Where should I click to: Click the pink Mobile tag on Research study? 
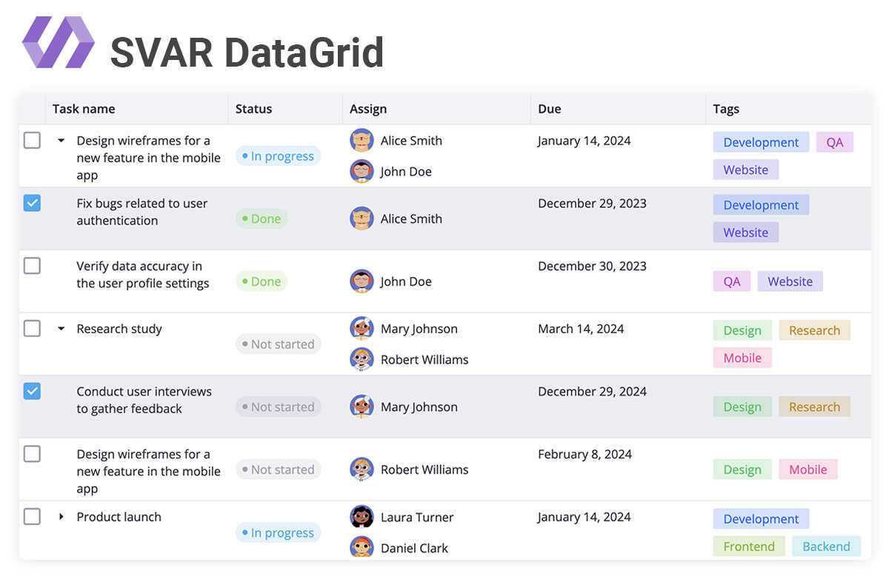742,358
